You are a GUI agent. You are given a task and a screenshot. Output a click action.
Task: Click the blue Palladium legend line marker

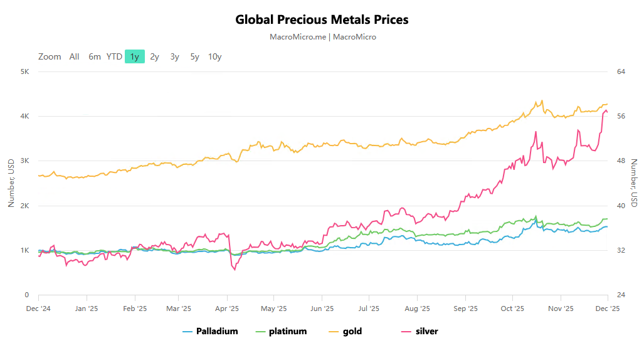click(x=187, y=331)
